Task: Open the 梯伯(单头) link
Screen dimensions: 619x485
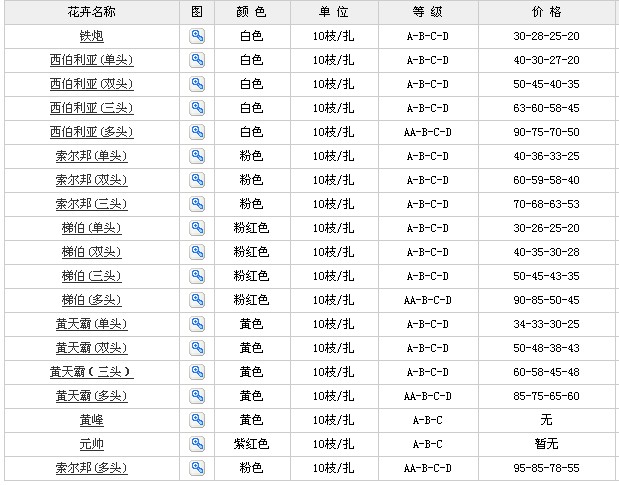Action: pos(92,228)
